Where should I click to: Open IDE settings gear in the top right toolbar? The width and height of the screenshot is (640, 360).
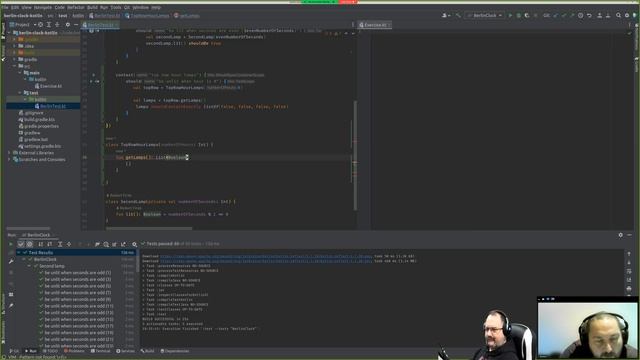tap(627, 16)
